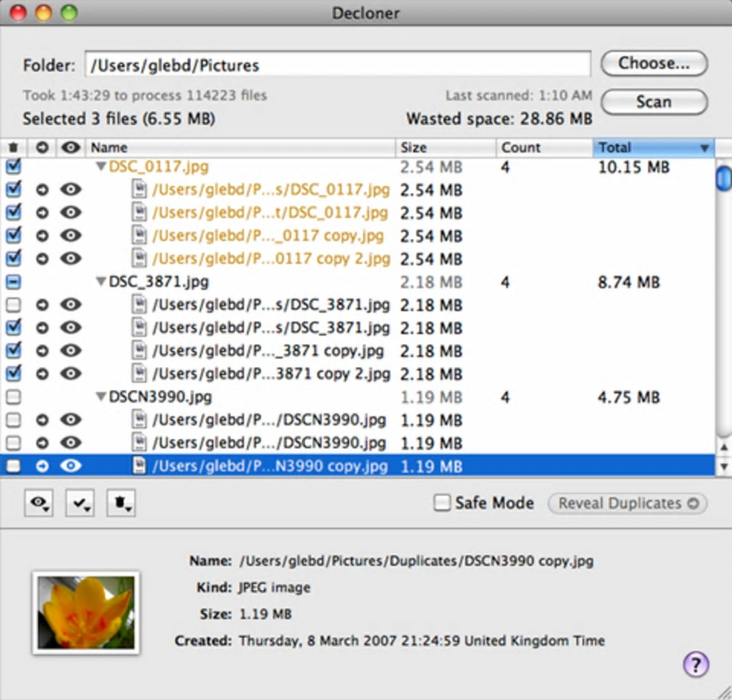Click the Total column sort arrow
This screenshot has height=700, width=732.
(x=705, y=149)
